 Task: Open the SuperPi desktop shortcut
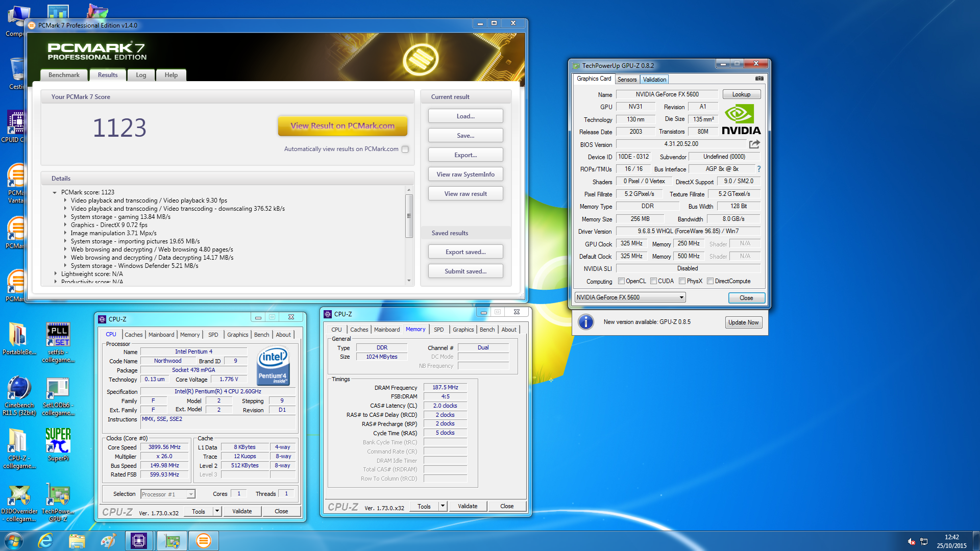pyautogui.click(x=58, y=444)
